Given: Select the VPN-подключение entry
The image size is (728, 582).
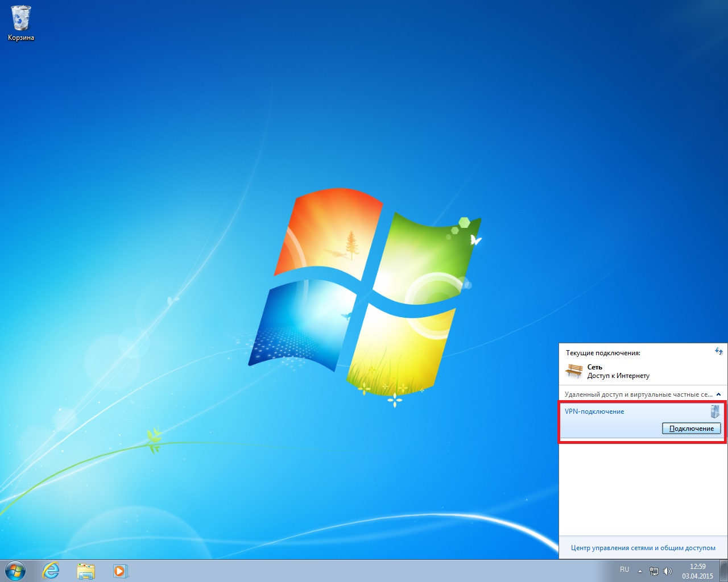Looking at the screenshot, I should (x=643, y=421).
